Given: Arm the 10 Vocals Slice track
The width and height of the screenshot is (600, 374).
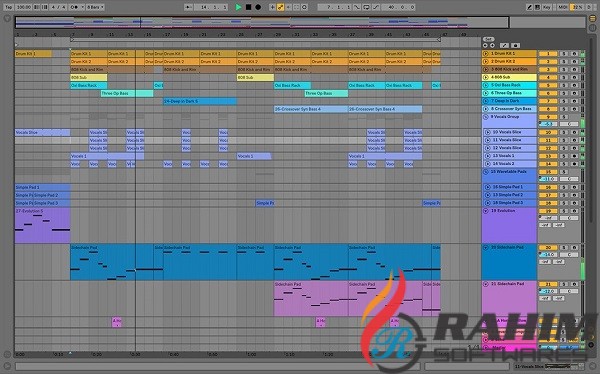Looking at the screenshot, I should [x=574, y=132].
